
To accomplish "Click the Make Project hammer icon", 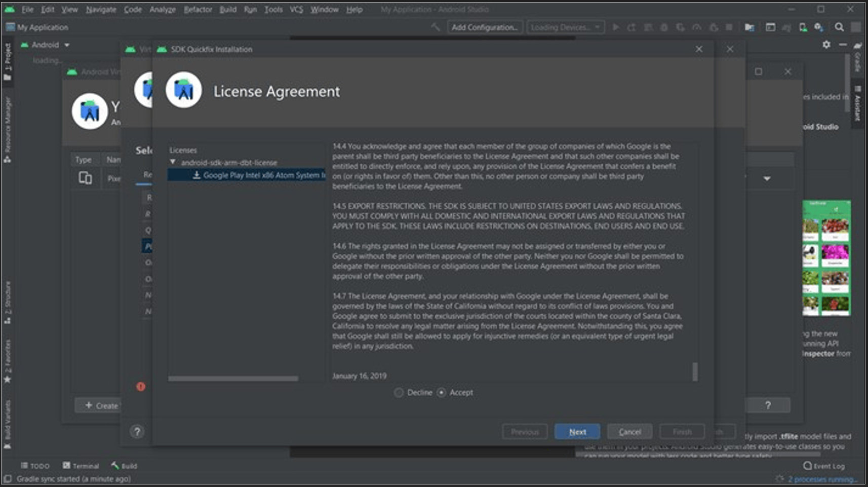I will [x=435, y=27].
